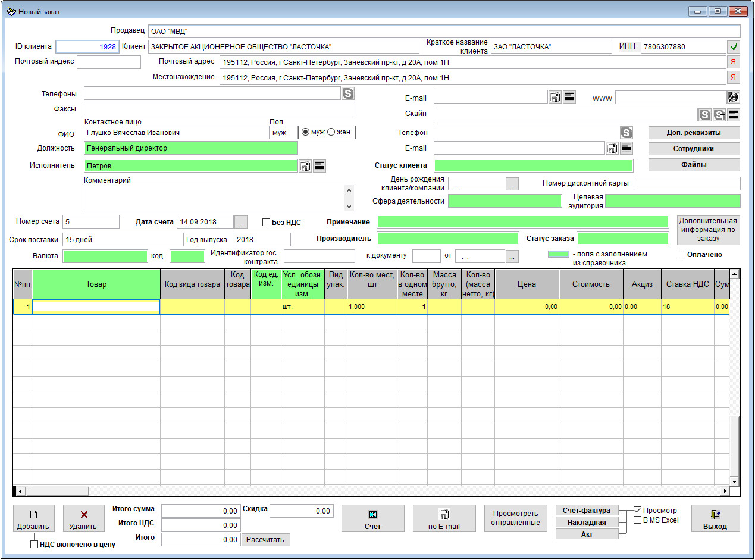Open the к документу date picker button
The height and width of the screenshot is (560, 755).
tap(512, 256)
